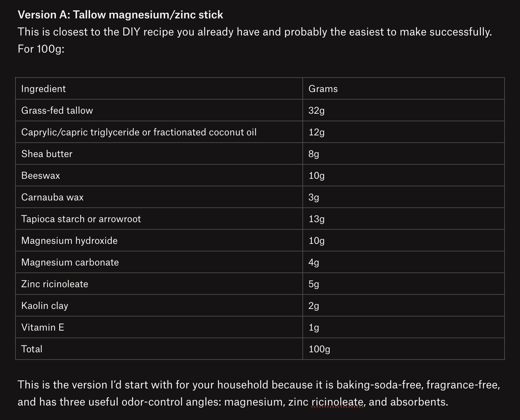Click the 'Ingredient' column header

[x=159, y=89]
